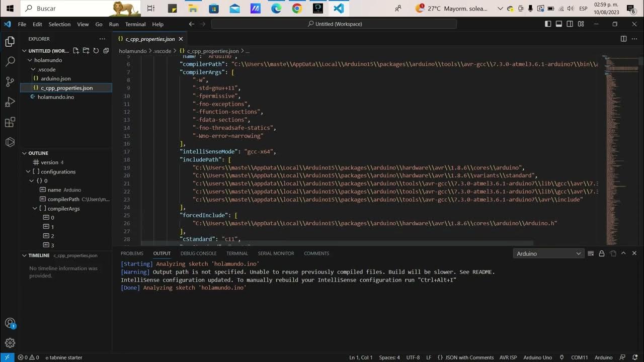644x362 pixels.
Task: Change AVR ISP programmer in status bar
Action: pyautogui.click(x=508, y=357)
